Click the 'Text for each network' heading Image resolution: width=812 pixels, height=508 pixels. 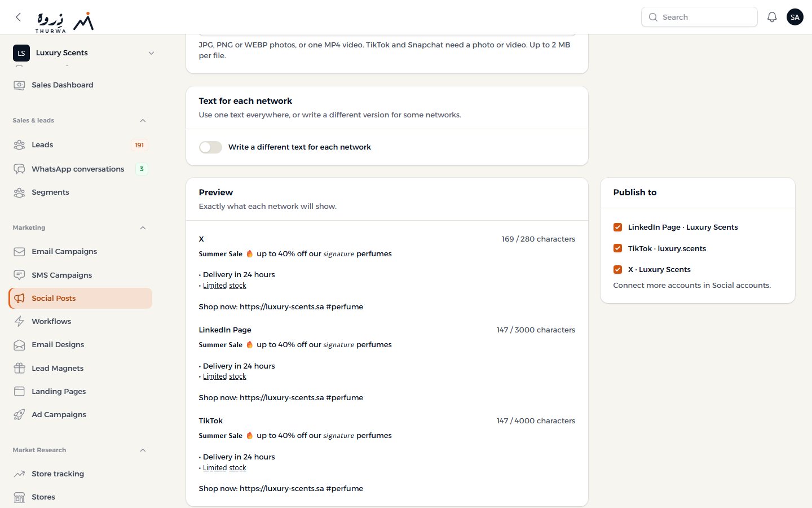pyautogui.click(x=245, y=101)
